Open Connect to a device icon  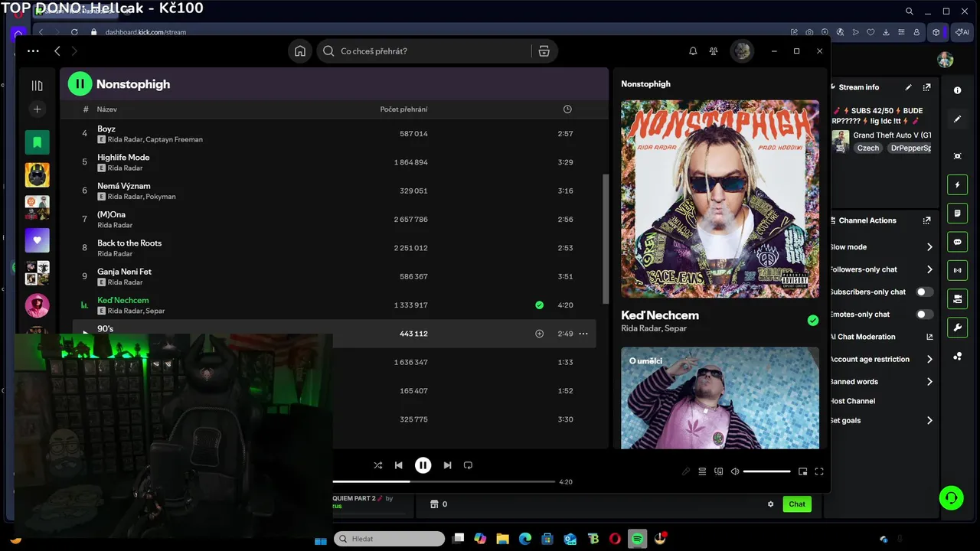[718, 471]
